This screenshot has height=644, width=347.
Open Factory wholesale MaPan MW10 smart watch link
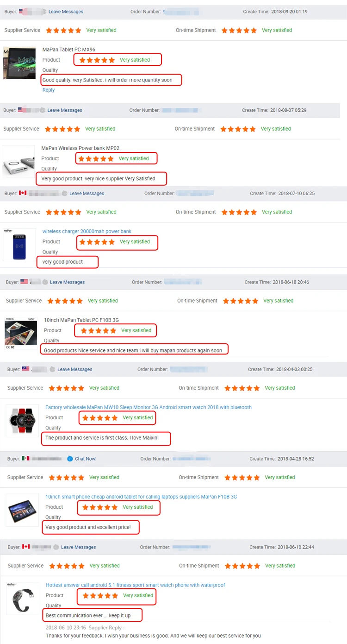149,407
